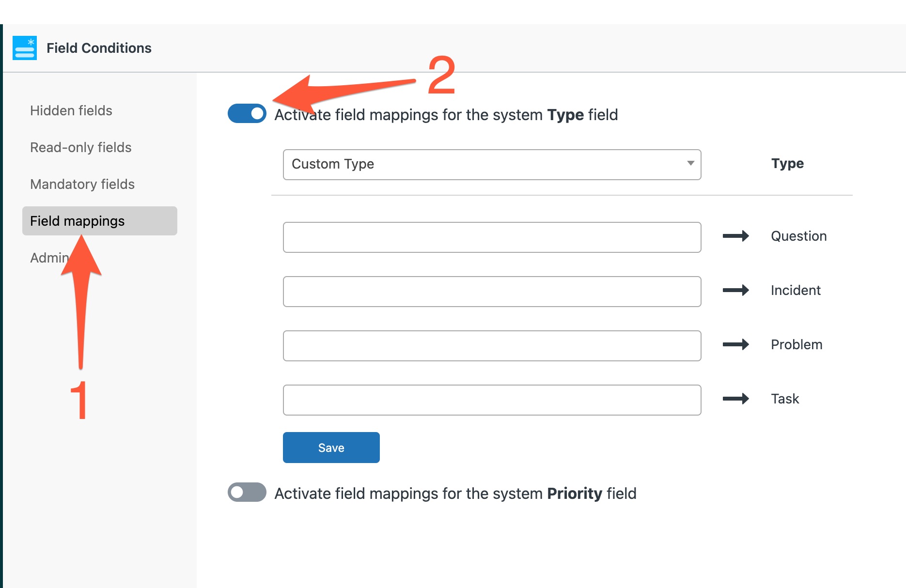Click the arrow icon next to Incident
This screenshot has width=906, height=588.
[x=735, y=291]
